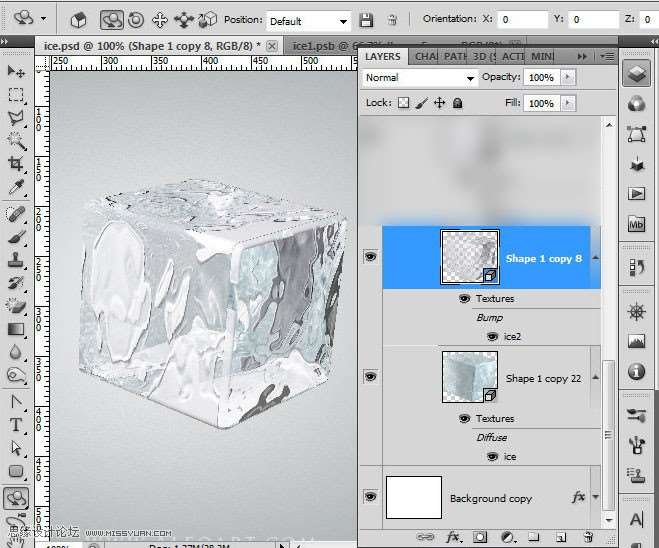This screenshot has height=548, width=659.
Task: Open the Position Default dropdown
Action: (308, 21)
